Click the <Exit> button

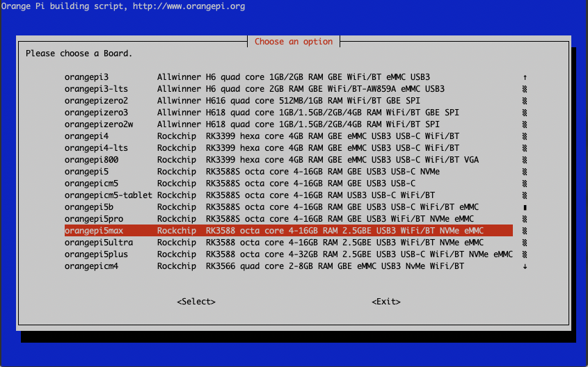click(x=386, y=302)
